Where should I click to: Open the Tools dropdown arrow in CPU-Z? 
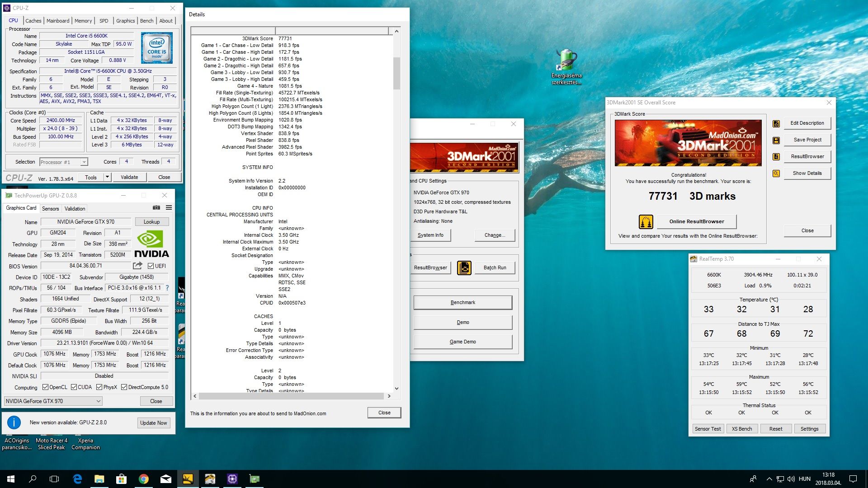pyautogui.click(x=108, y=177)
